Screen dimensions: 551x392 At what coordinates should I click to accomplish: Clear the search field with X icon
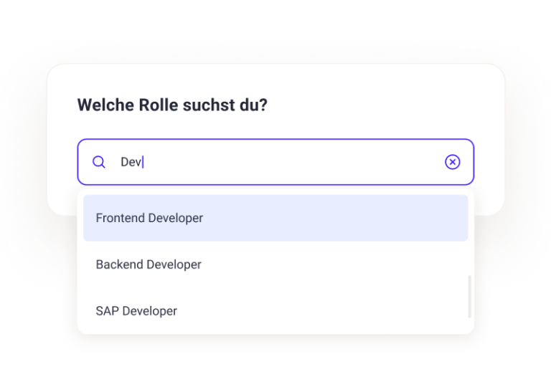[x=452, y=162]
